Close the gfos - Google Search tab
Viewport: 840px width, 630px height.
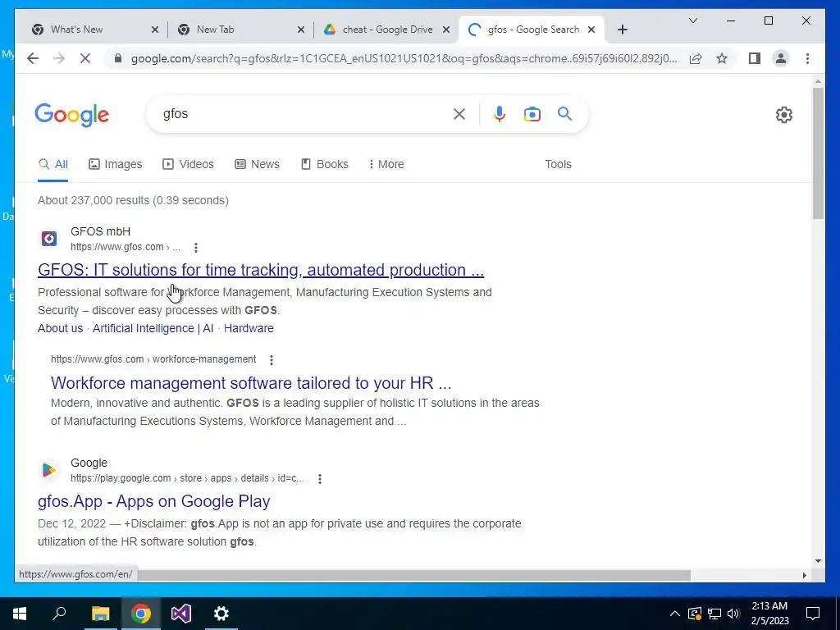coord(591,30)
